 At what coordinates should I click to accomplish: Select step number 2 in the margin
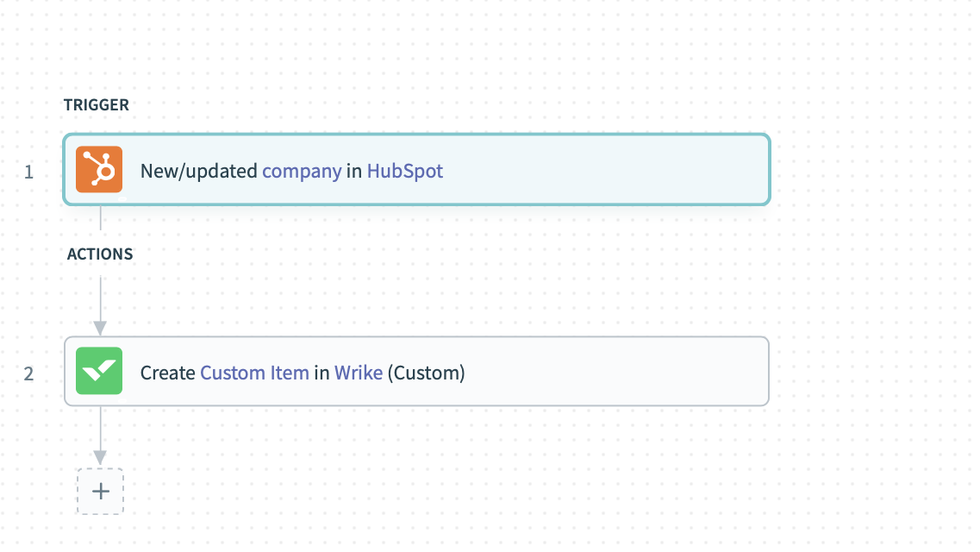29,374
